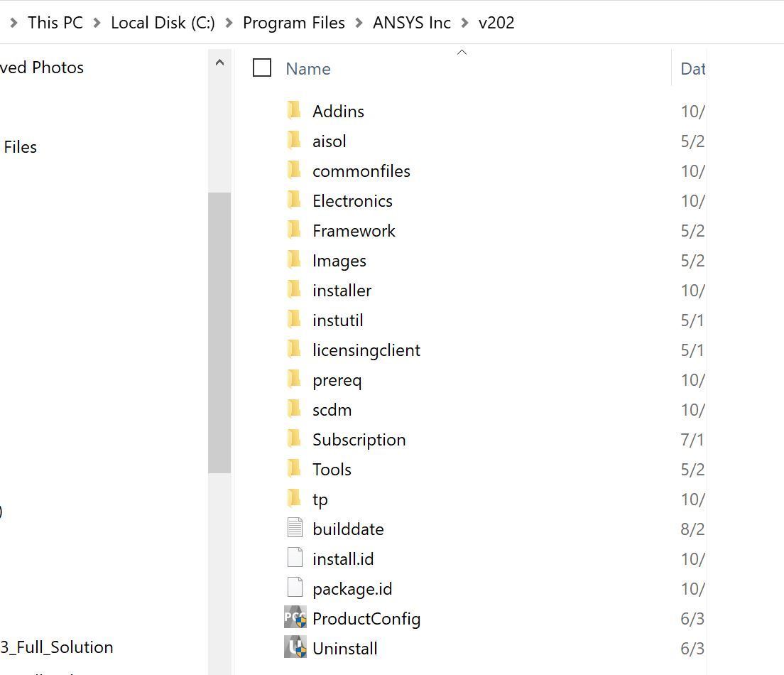Click the scdm folder icon

coord(295,409)
